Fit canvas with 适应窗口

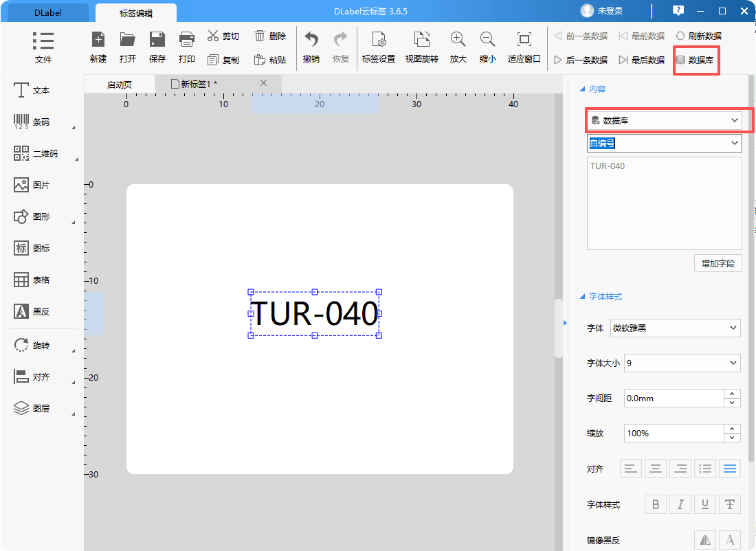(x=524, y=47)
